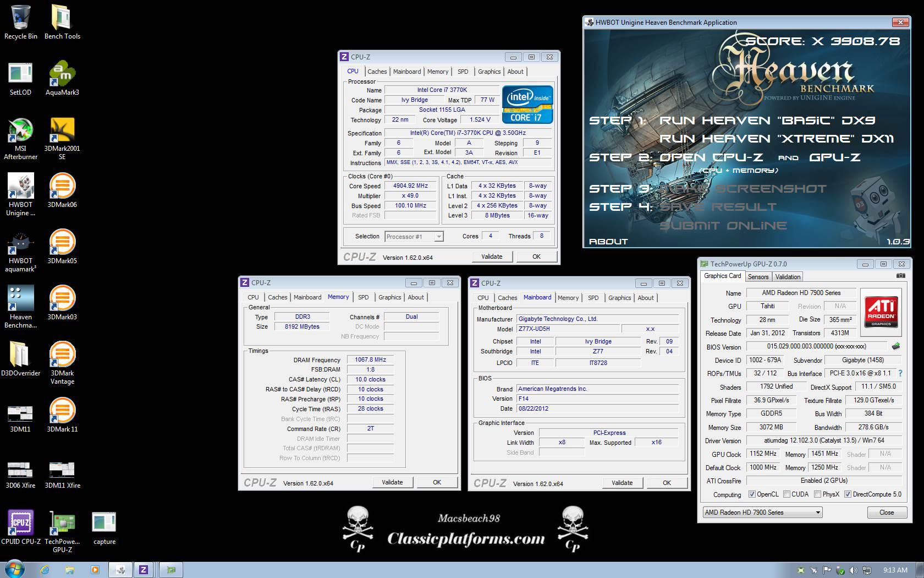Screen dimensions: 924x578
Task: Open MSI Afterburner from the desktop
Action: click(x=21, y=139)
